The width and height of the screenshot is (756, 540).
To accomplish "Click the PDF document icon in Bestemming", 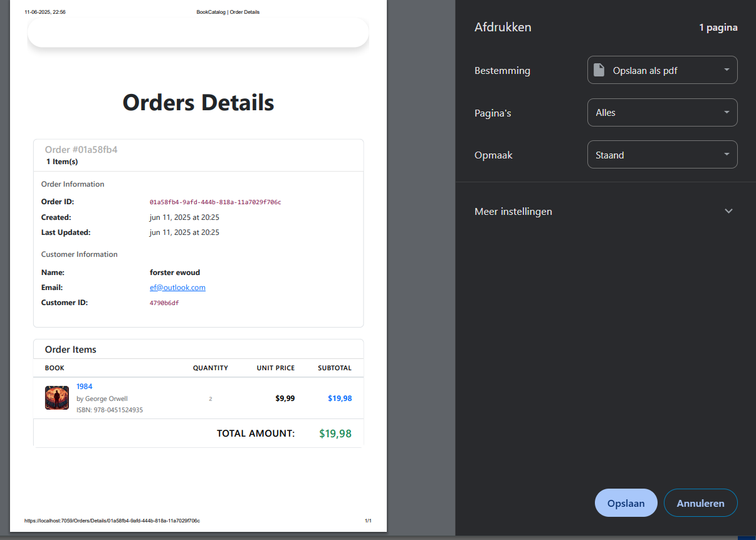I will tap(599, 70).
